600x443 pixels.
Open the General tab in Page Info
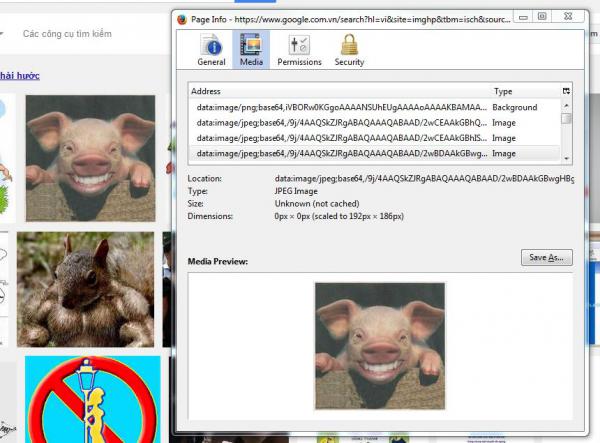pyautogui.click(x=211, y=50)
